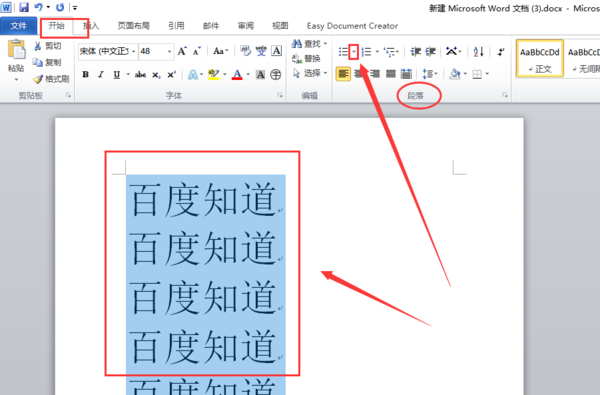Click the Paste clipboard icon
This screenshot has width=600, height=395.
point(16,51)
